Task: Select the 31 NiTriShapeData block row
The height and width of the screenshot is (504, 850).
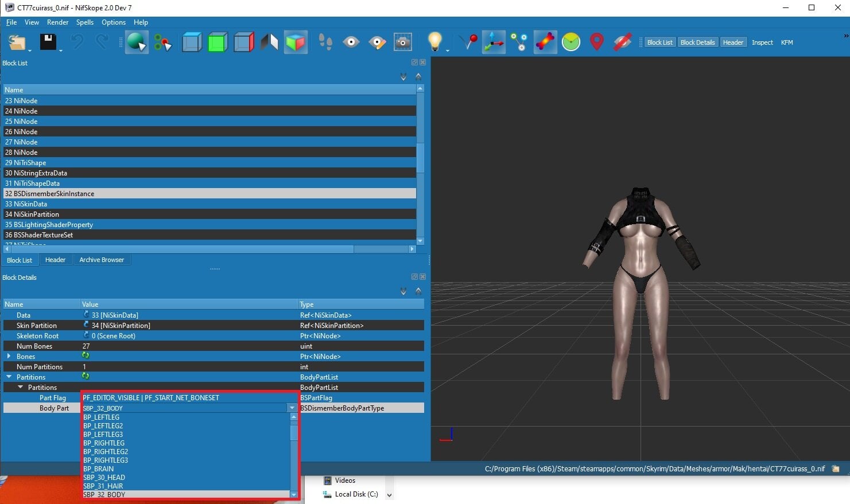Action: click(209, 183)
